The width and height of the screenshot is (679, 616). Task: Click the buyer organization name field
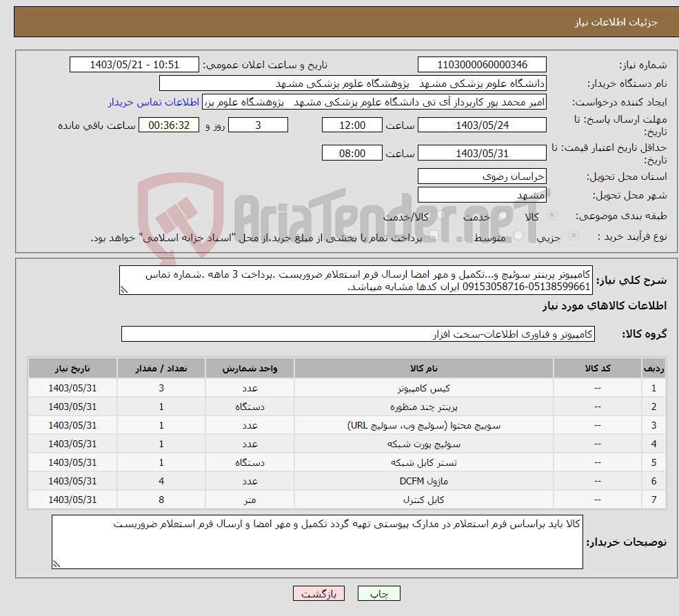pyautogui.click(x=352, y=83)
